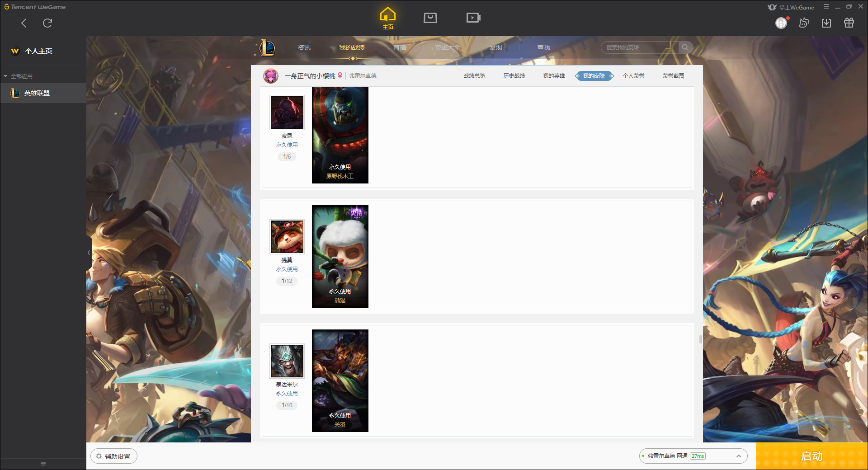Image resolution: width=868 pixels, height=470 pixels.
Task: Click the 启动 launch button
Action: (x=812, y=456)
